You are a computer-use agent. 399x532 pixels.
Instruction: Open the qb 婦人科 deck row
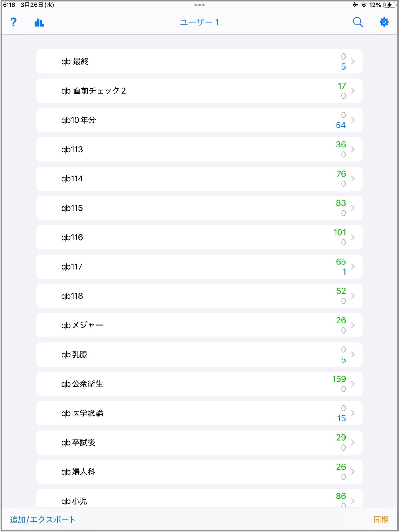(x=199, y=472)
